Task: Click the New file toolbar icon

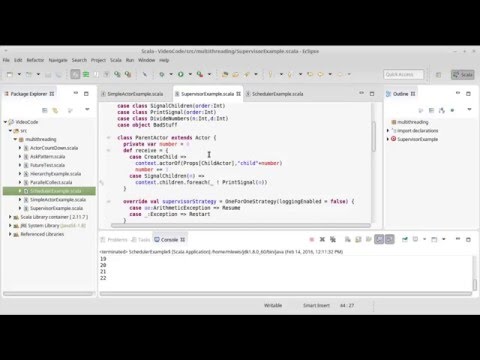Action: 10,74
